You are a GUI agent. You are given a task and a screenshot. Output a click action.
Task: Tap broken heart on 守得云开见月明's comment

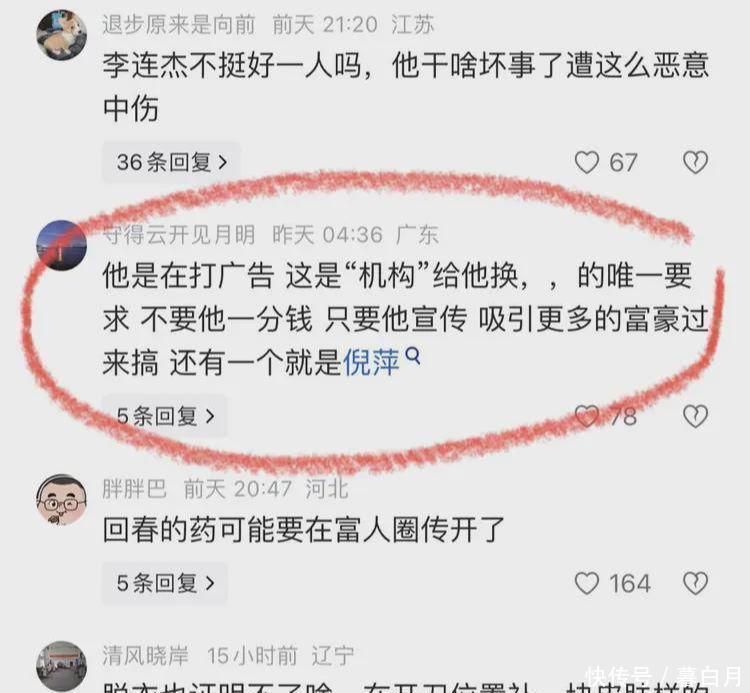[695, 416]
